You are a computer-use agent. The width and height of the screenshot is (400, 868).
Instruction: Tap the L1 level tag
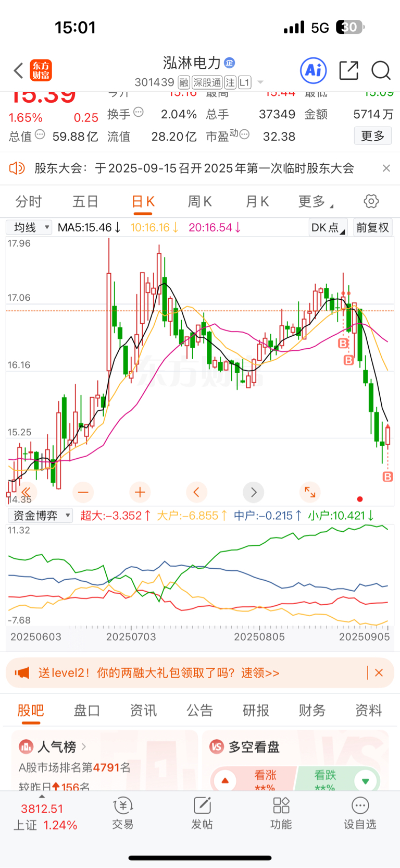pos(245,82)
